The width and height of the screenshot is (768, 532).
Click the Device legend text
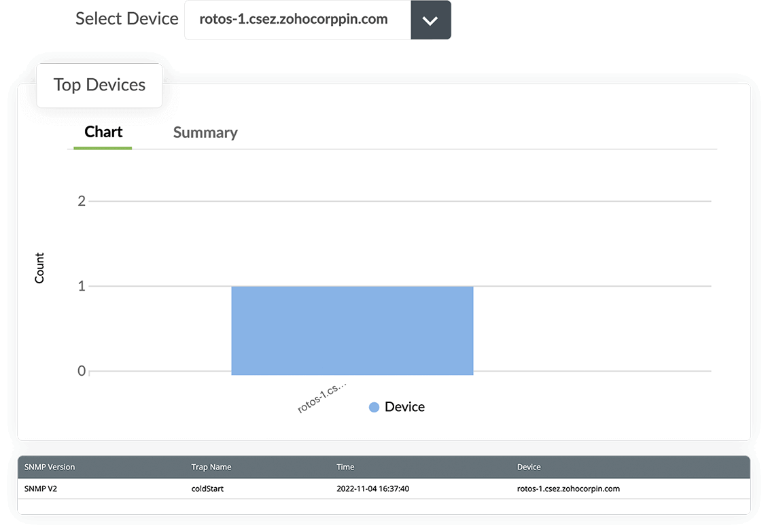(x=404, y=407)
